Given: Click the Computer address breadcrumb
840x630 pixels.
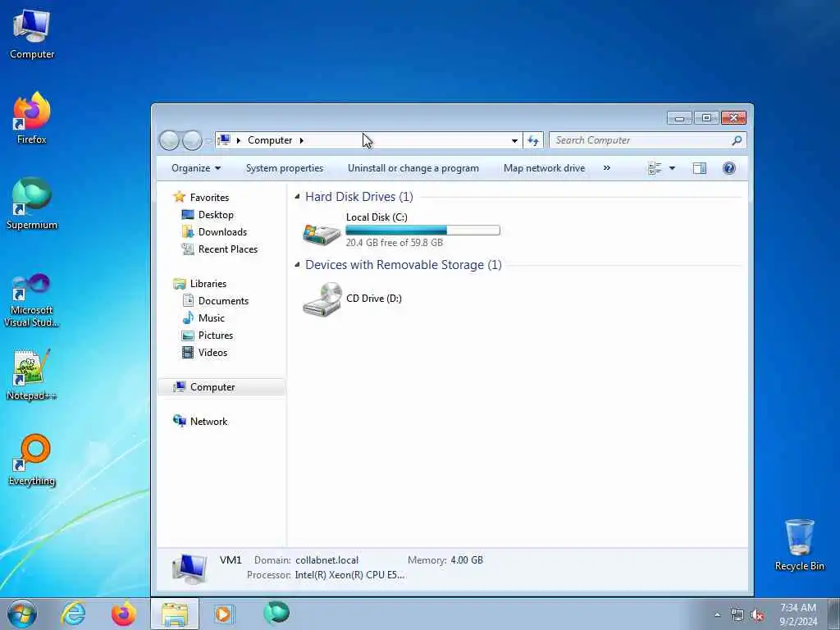Looking at the screenshot, I should pos(269,140).
